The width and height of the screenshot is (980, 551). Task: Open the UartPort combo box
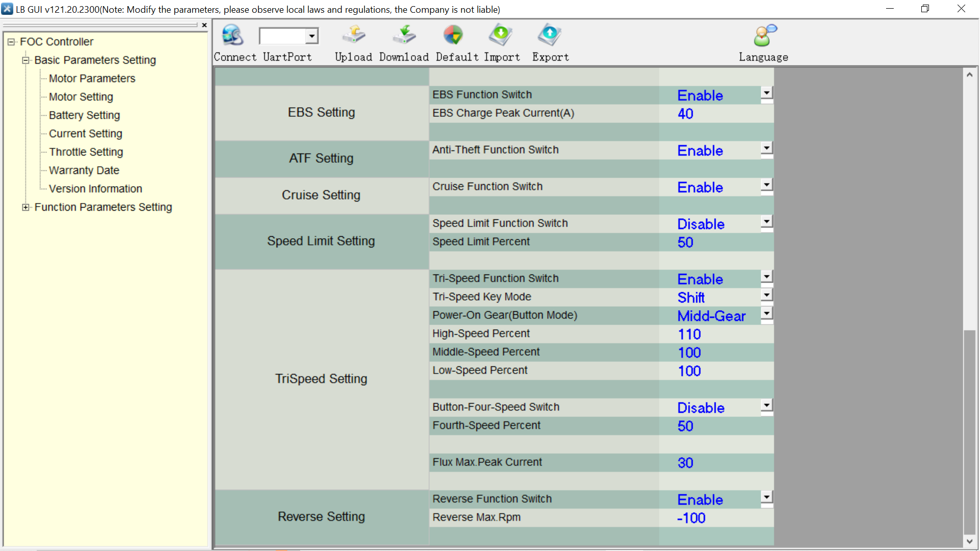[311, 36]
